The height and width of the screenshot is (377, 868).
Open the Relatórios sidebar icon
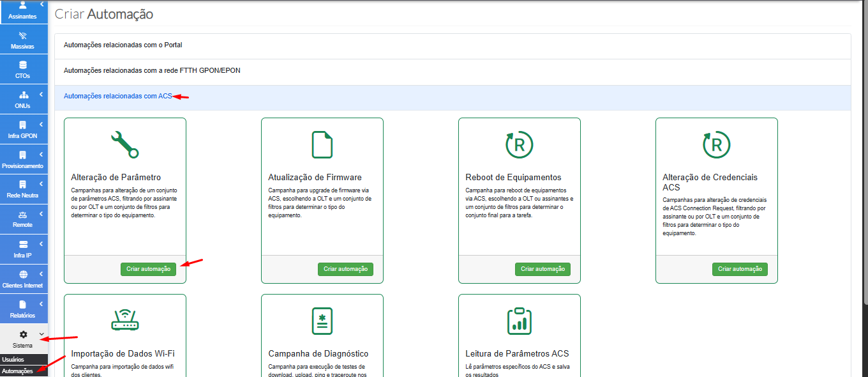click(24, 305)
